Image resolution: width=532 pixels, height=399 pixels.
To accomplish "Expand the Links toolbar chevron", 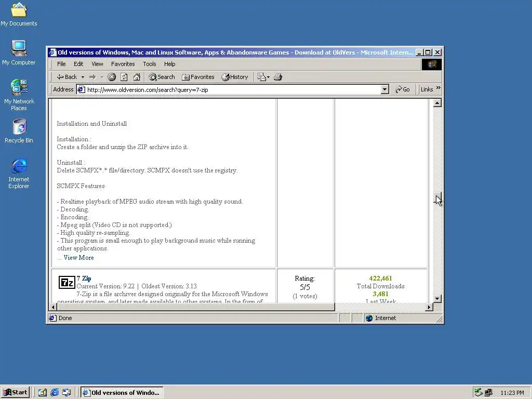I will pyautogui.click(x=438, y=88).
